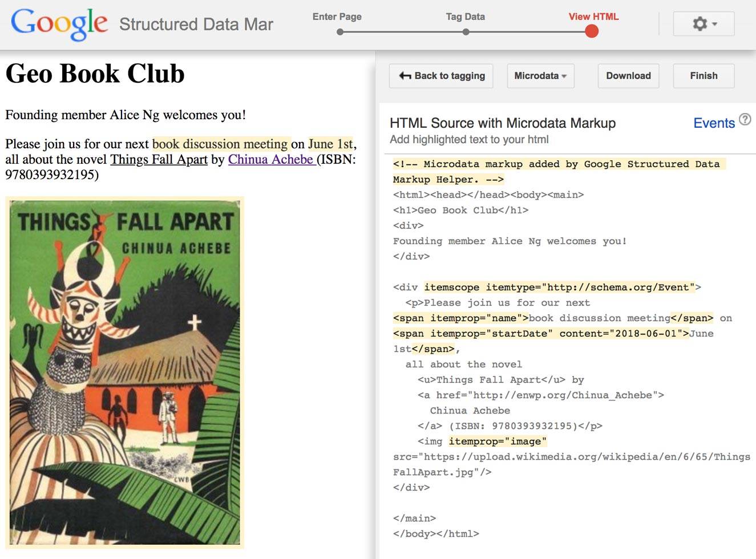756x559 pixels.
Task: Click the Google logo
Action: coord(59,24)
